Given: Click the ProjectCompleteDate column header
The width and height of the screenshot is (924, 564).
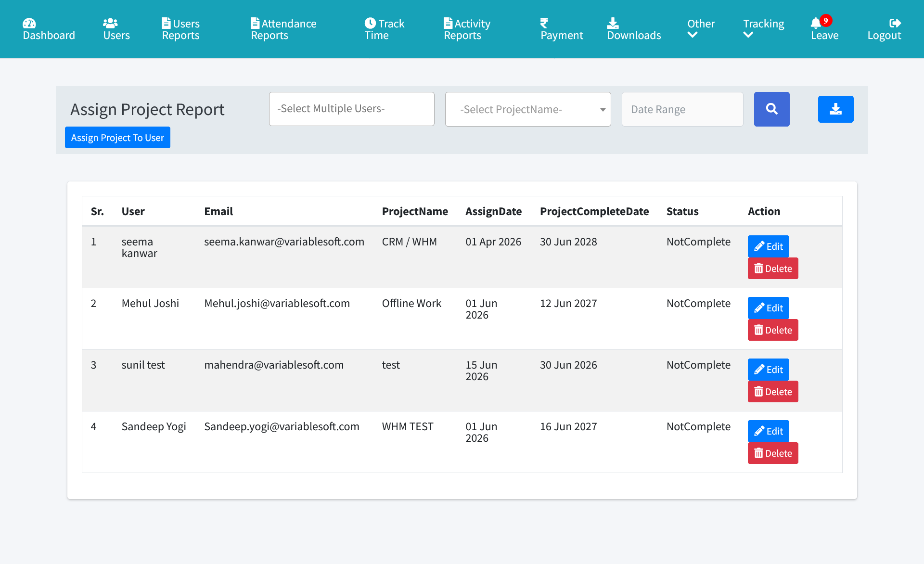Looking at the screenshot, I should click(x=594, y=211).
